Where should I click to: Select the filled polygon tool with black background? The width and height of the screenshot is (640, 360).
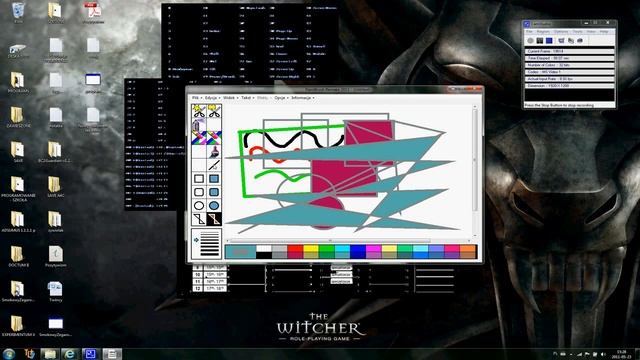[214, 219]
